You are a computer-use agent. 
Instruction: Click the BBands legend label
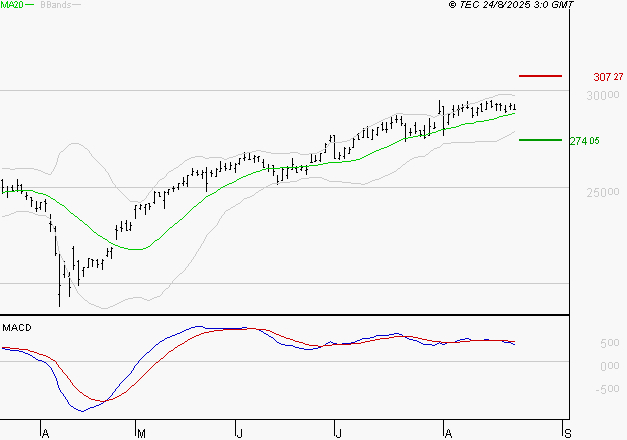56,5
